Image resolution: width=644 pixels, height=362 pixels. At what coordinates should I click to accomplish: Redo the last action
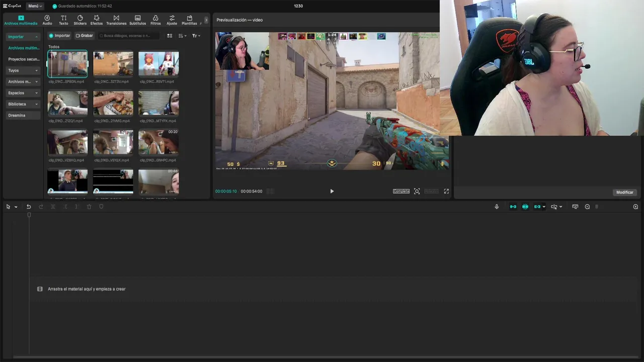pyautogui.click(x=41, y=207)
